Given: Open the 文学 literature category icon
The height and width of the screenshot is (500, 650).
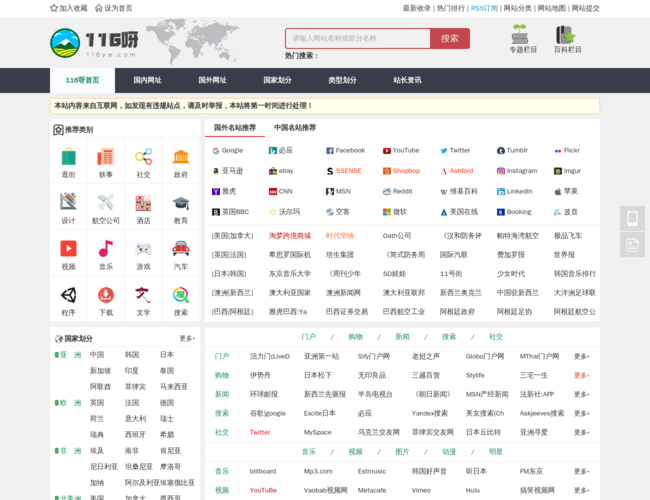Looking at the screenshot, I should tap(143, 295).
